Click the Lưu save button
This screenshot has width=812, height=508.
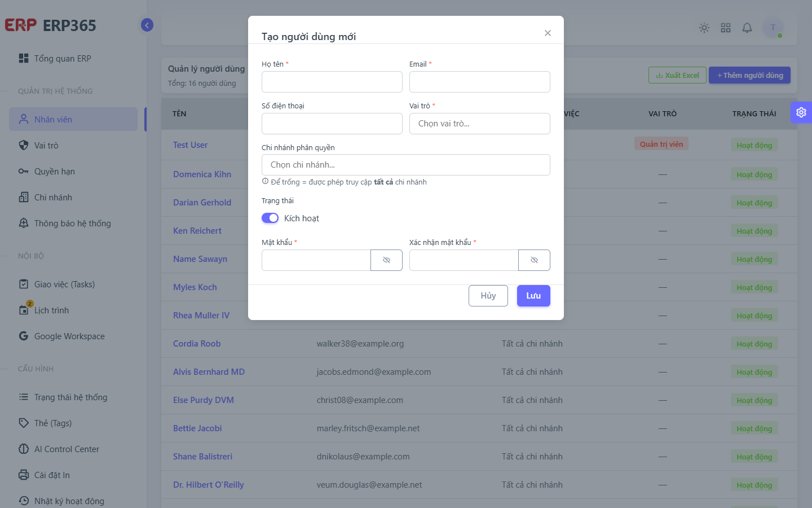coord(533,296)
